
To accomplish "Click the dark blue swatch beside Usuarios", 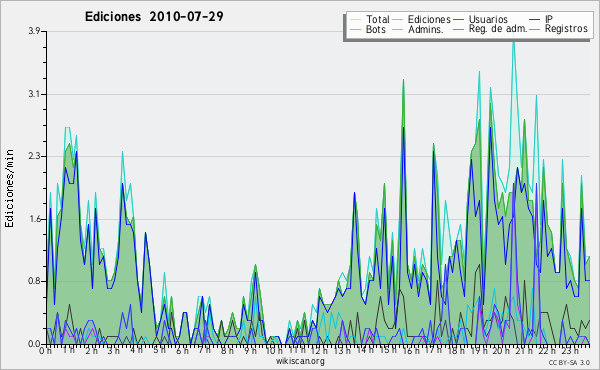I will pyautogui.click(x=459, y=20).
